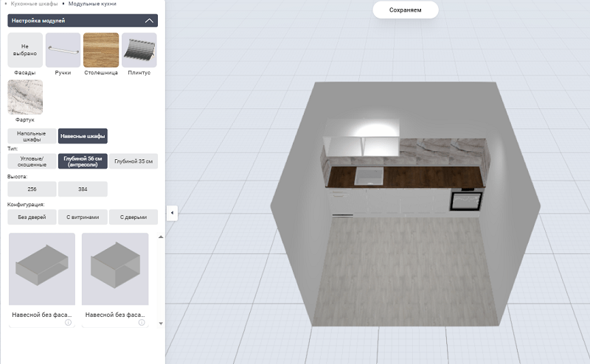This screenshot has height=364, width=590.
Task: Collapse the left sidebar with the arrow handle
Action: tap(172, 213)
